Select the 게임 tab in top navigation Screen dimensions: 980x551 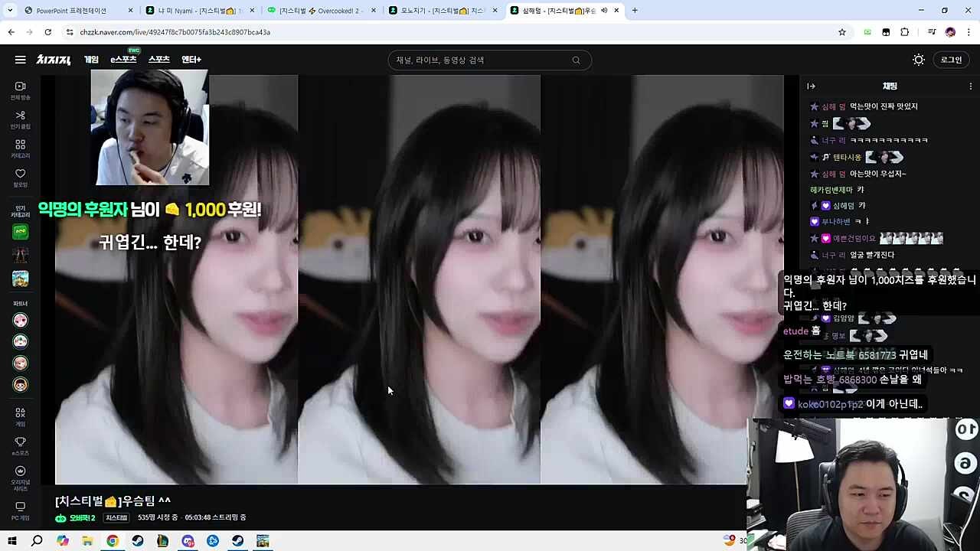point(91,60)
